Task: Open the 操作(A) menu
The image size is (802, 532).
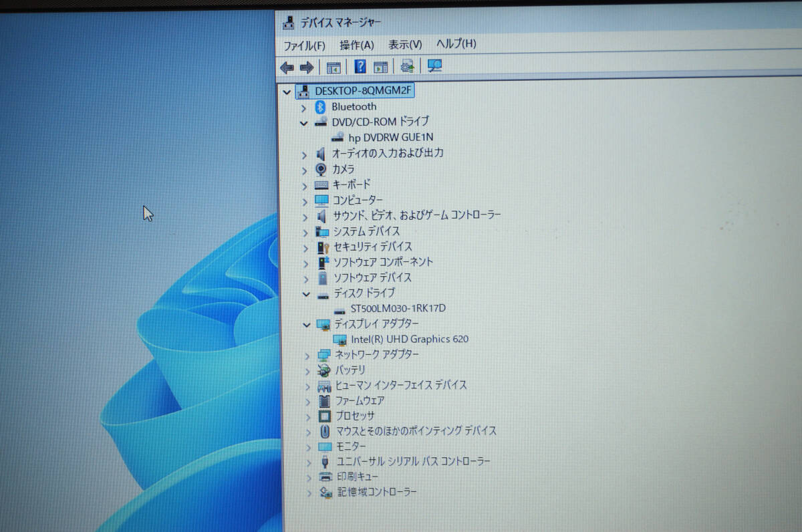Action: 356,45
